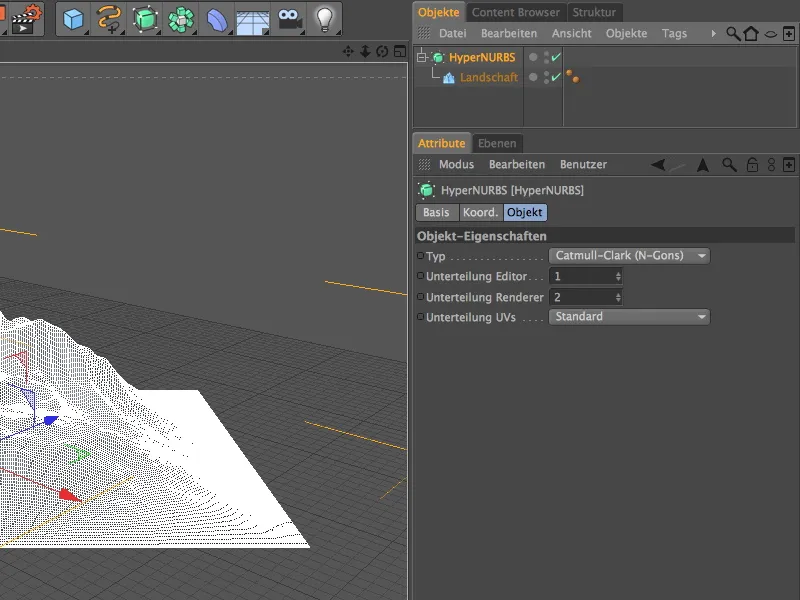The width and height of the screenshot is (800, 600).
Task: Open new Attribute Manager window icon
Action: pyautogui.click(x=789, y=165)
